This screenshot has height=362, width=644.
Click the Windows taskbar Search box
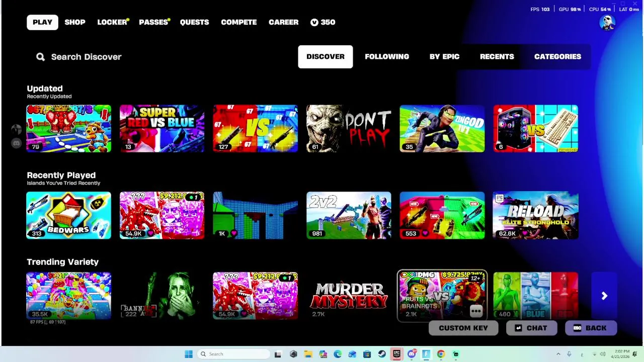[x=234, y=354]
